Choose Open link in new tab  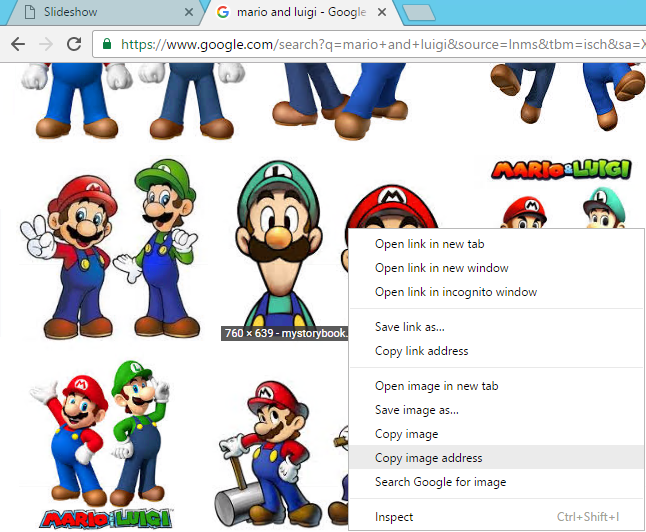click(x=496, y=244)
